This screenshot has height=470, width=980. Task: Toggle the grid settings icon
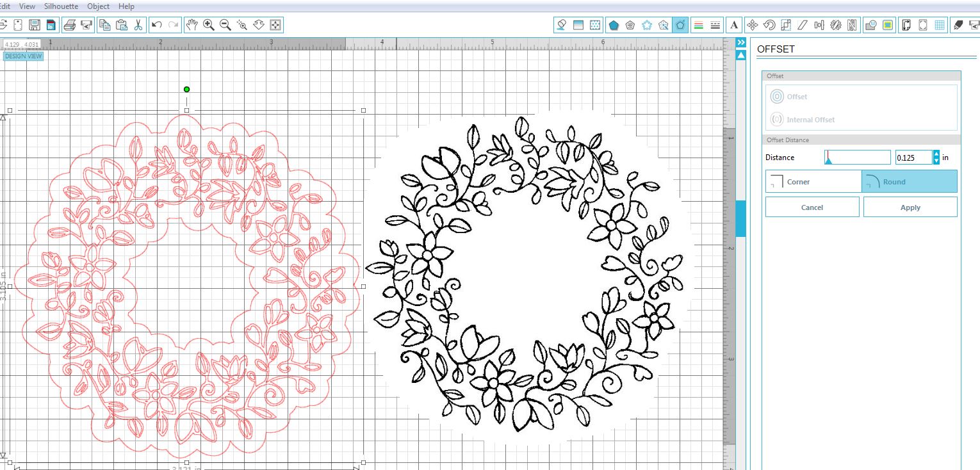point(940,25)
